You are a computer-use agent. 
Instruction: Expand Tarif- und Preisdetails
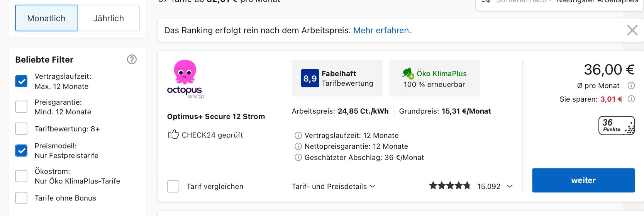tap(334, 187)
